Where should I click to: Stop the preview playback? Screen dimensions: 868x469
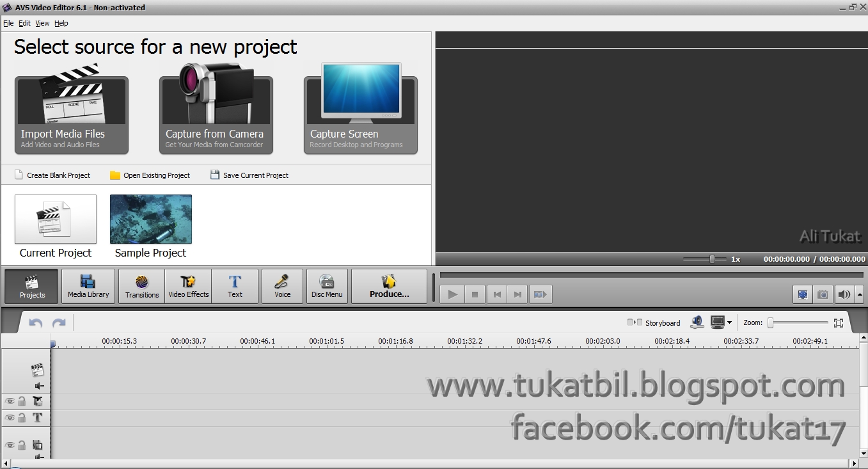[475, 294]
